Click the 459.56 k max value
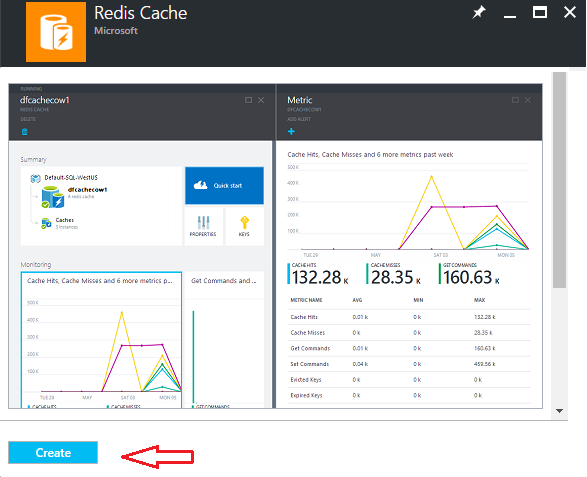587x477 pixels. 484,364
